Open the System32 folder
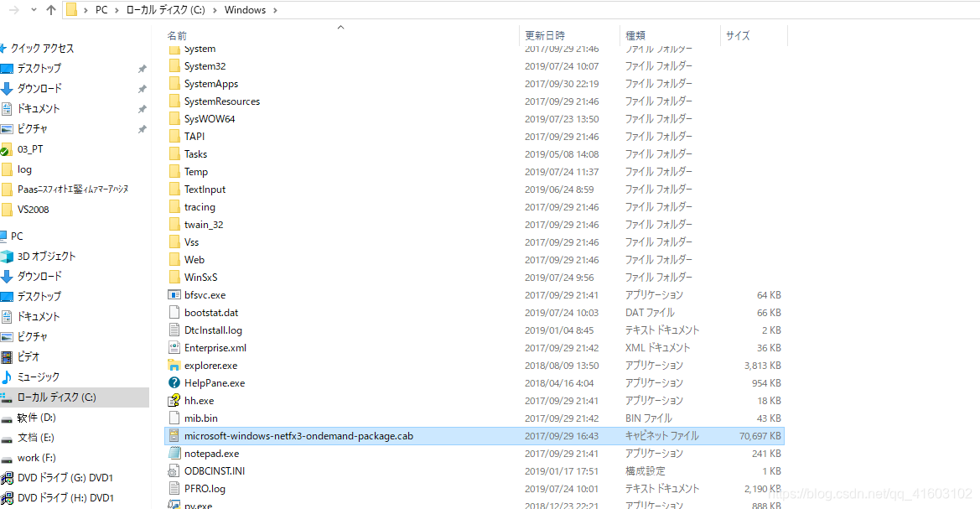The height and width of the screenshot is (509, 980). pyautogui.click(x=206, y=65)
